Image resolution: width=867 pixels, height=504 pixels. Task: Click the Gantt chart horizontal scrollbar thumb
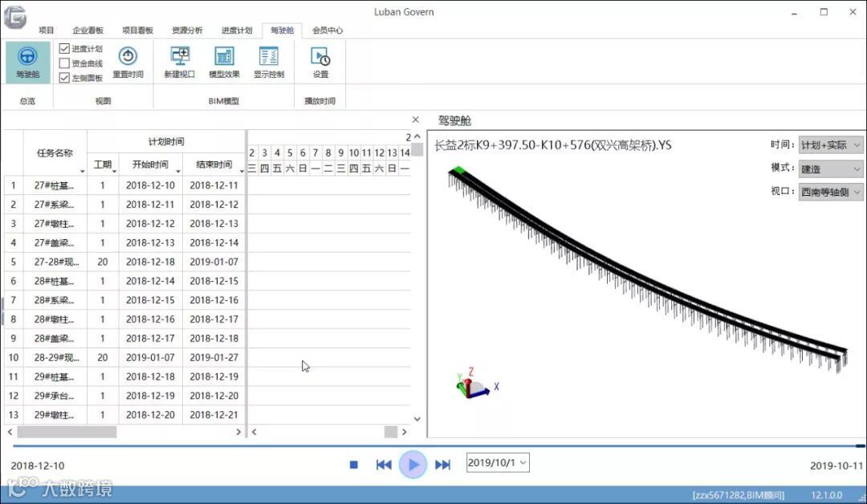pyautogui.click(x=391, y=432)
